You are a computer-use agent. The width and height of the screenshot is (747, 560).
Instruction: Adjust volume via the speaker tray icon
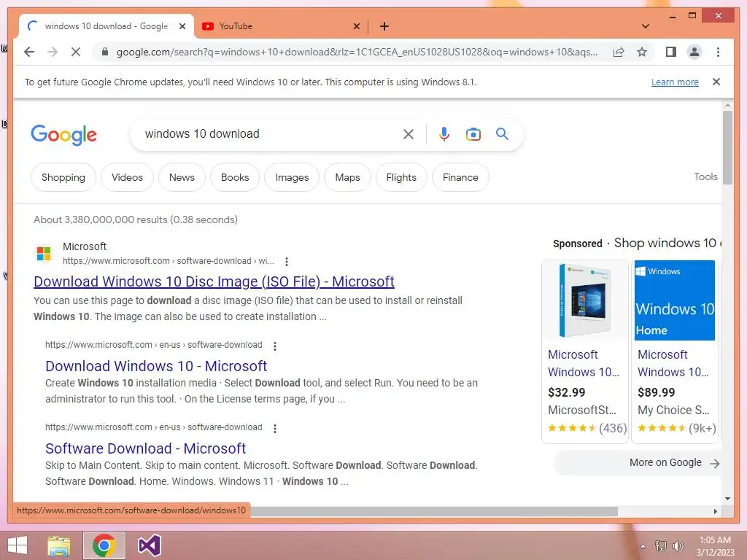tap(678, 545)
